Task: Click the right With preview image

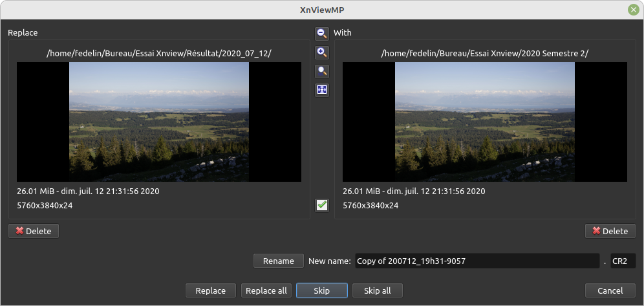Action: click(485, 122)
